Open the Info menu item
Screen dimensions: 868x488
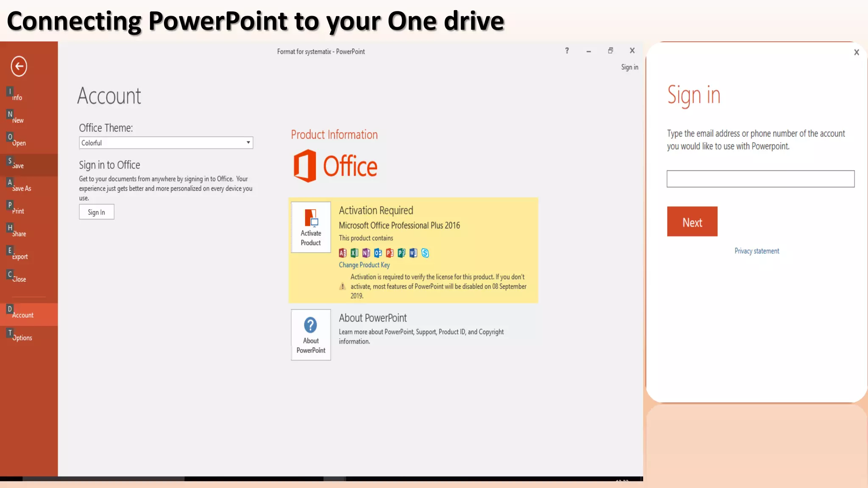point(29,97)
